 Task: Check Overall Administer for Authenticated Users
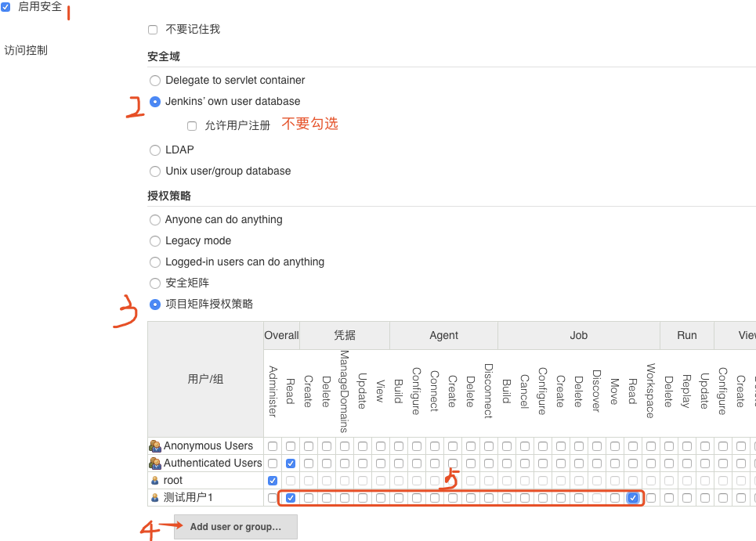coord(273,463)
